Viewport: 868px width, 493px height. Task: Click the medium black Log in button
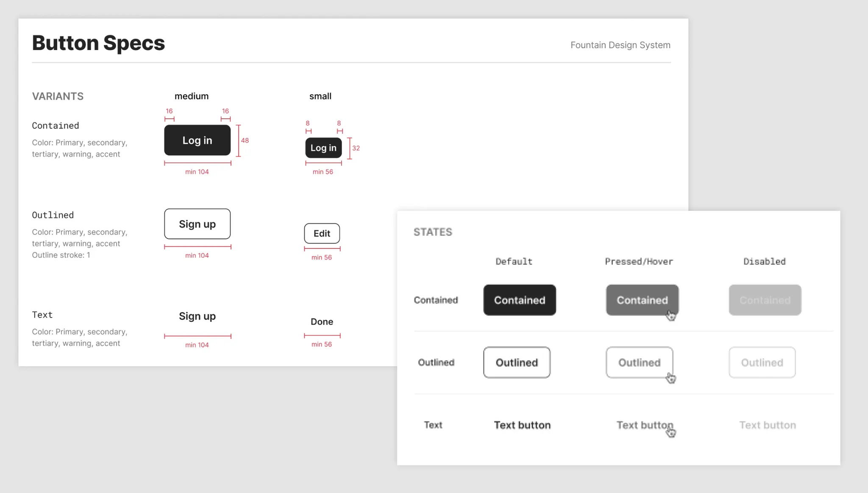pyautogui.click(x=197, y=140)
